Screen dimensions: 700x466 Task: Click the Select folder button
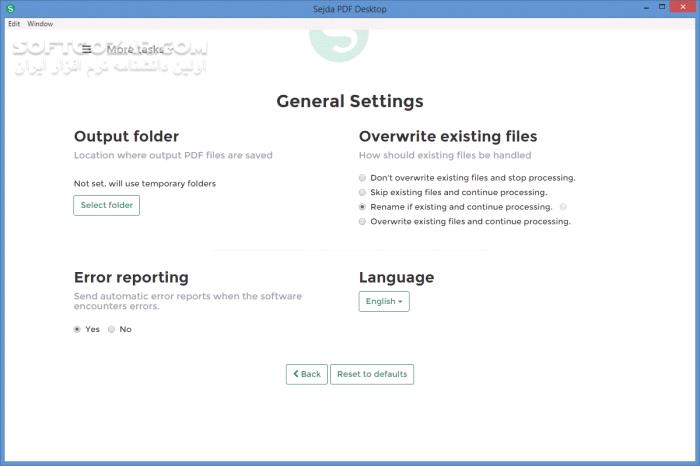click(107, 205)
